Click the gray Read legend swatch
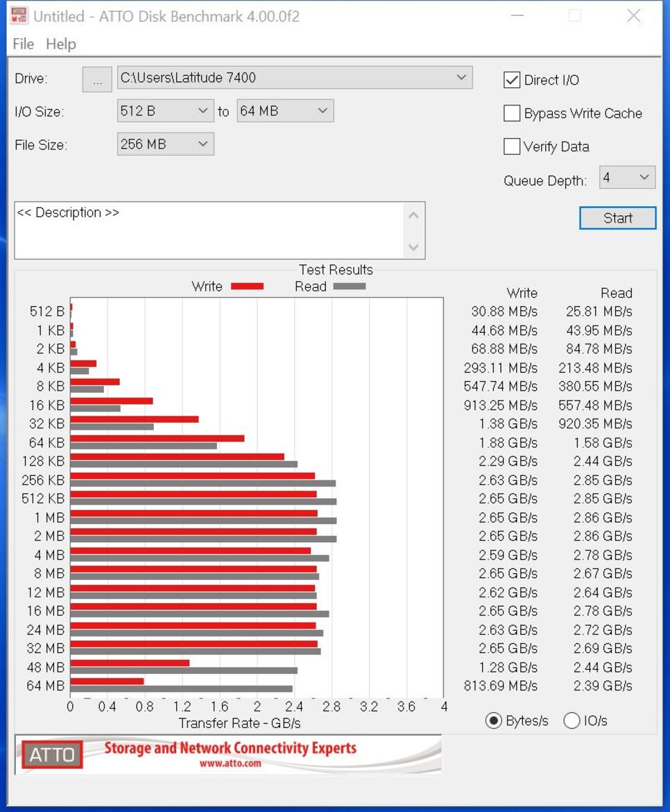670x812 pixels. click(x=350, y=287)
